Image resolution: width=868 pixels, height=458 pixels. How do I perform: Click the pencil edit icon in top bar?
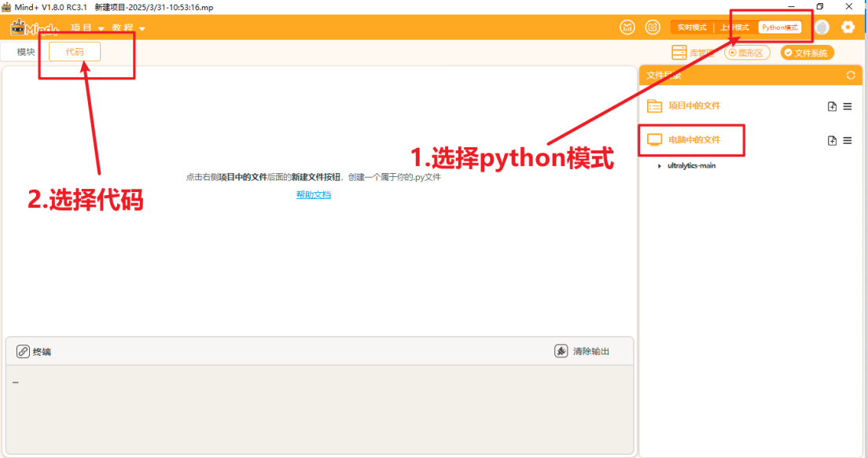coord(653,27)
